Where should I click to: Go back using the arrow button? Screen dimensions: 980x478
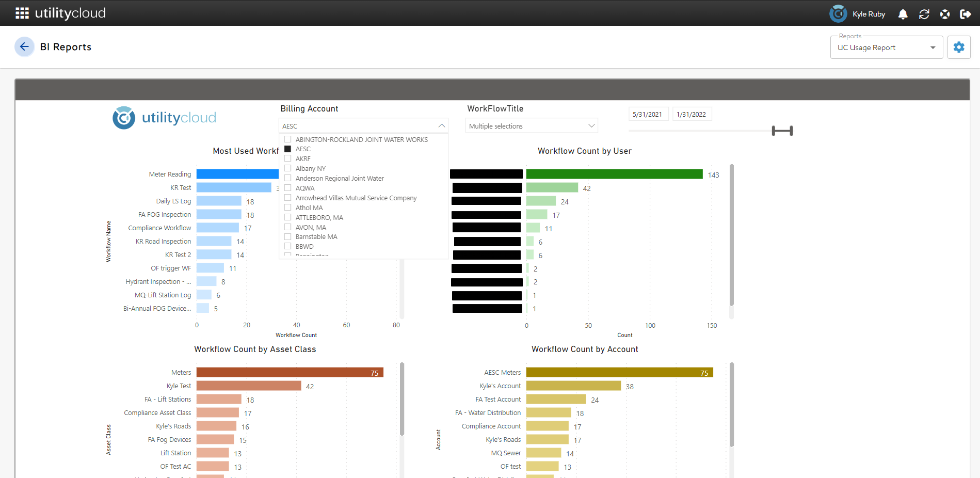[x=24, y=47]
